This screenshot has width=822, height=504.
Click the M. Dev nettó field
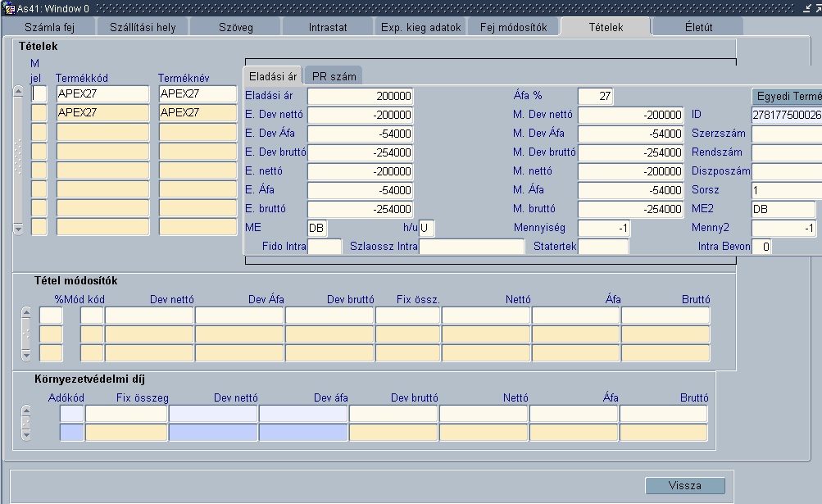pos(631,115)
